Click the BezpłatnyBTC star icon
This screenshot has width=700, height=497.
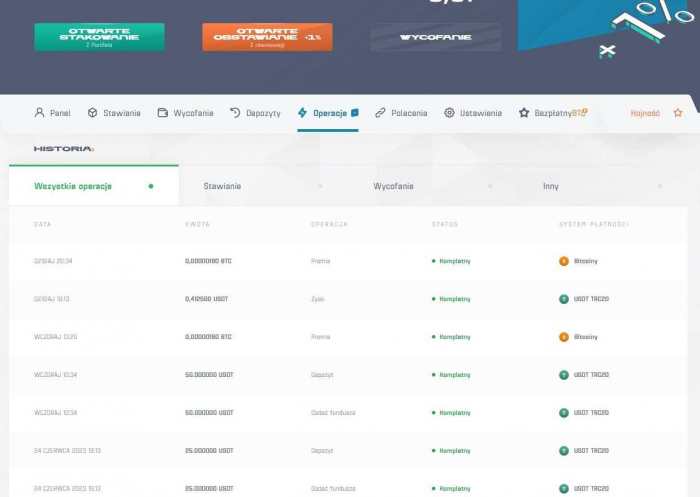524,113
